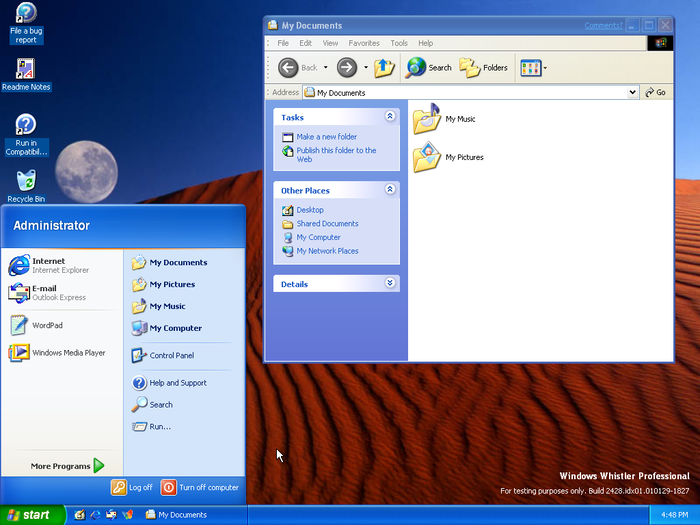This screenshot has height=525, width=700.
Task: Open the Favorites menu
Action: coord(364,43)
